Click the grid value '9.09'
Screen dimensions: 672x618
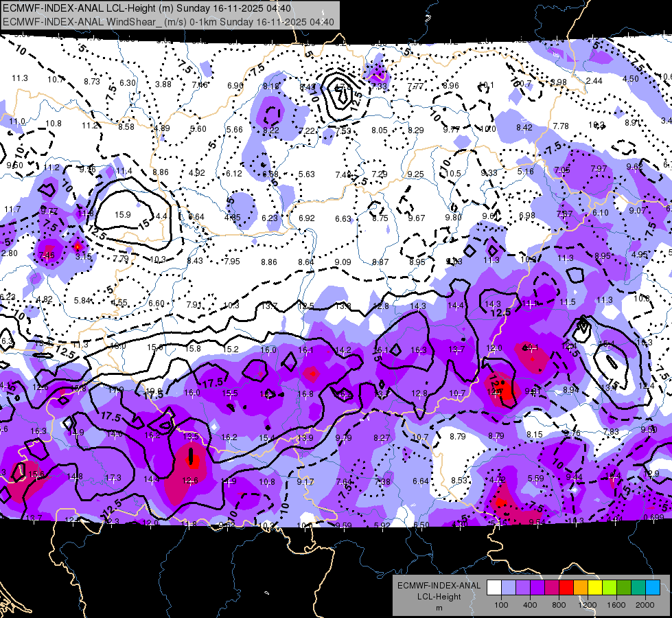(x=343, y=262)
